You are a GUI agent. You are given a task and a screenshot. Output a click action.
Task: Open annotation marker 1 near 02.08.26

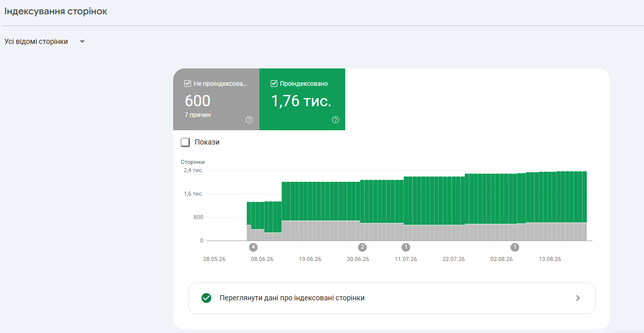point(515,247)
